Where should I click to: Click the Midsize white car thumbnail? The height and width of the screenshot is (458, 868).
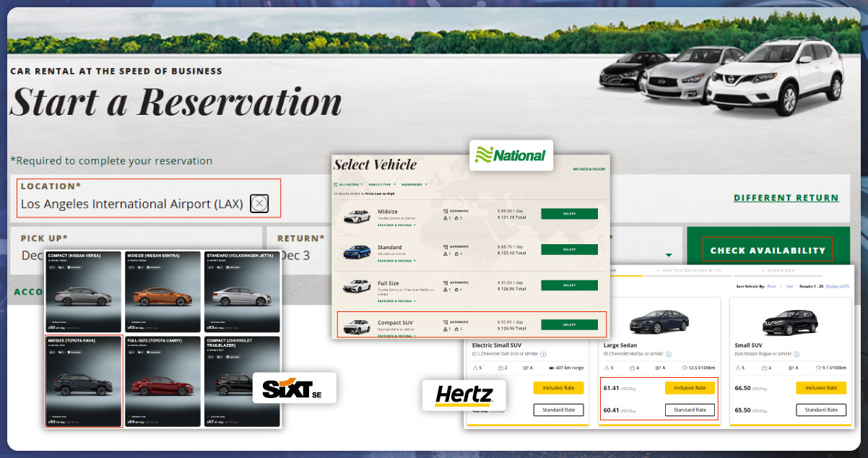click(357, 215)
